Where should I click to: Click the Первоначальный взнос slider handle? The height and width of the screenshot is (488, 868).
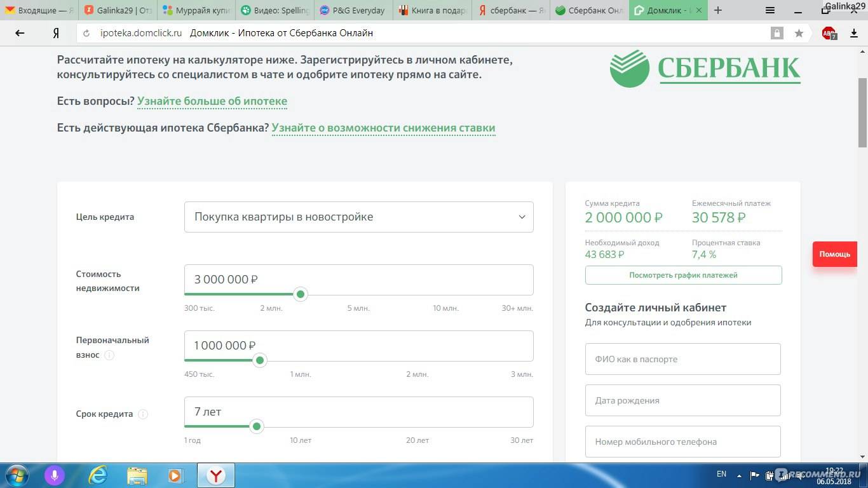[x=259, y=360]
